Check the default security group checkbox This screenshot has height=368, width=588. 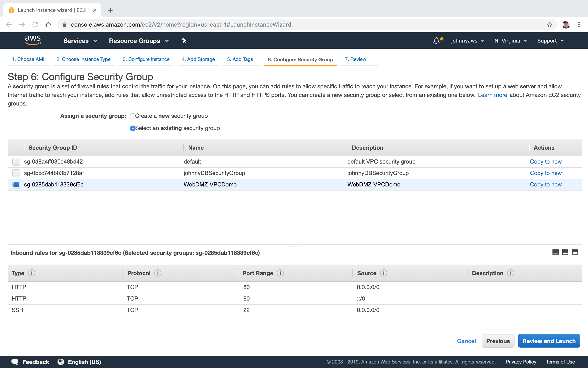(16, 162)
